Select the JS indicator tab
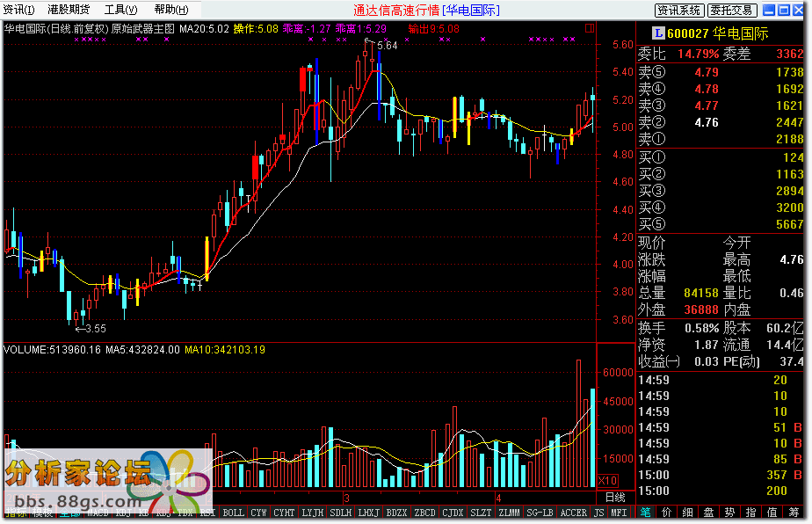The height and width of the screenshot is (524, 812). pyautogui.click(x=598, y=513)
